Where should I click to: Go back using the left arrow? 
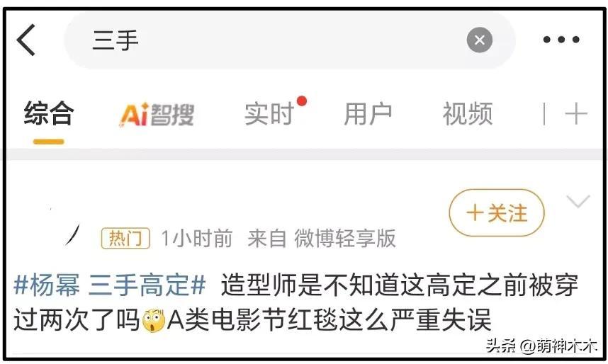26,40
